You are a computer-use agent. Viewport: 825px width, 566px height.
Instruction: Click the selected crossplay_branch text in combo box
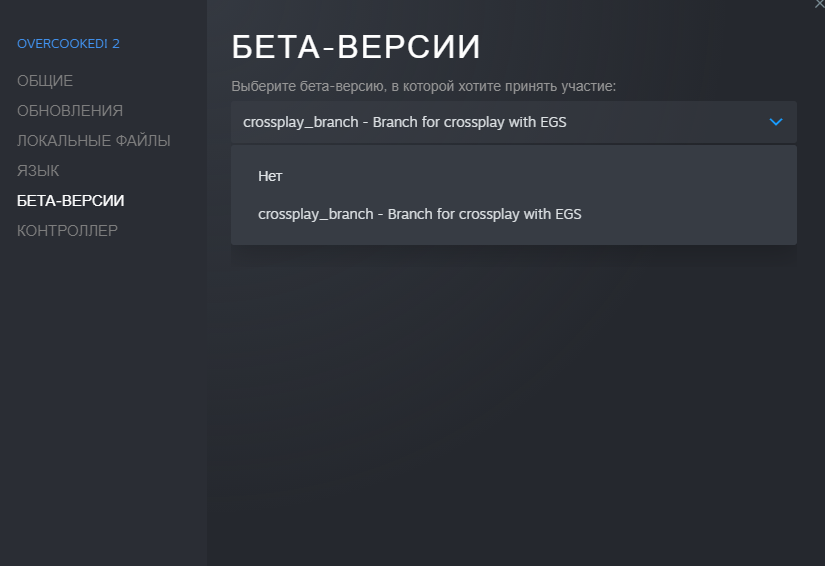pos(411,122)
